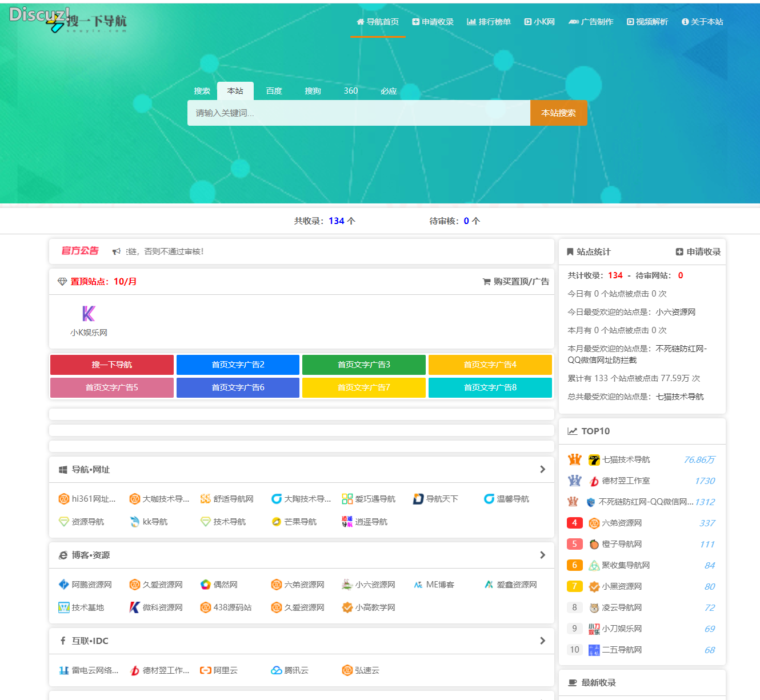Open 导航首页 in the top menu
The image size is (760, 700).
click(x=378, y=22)
